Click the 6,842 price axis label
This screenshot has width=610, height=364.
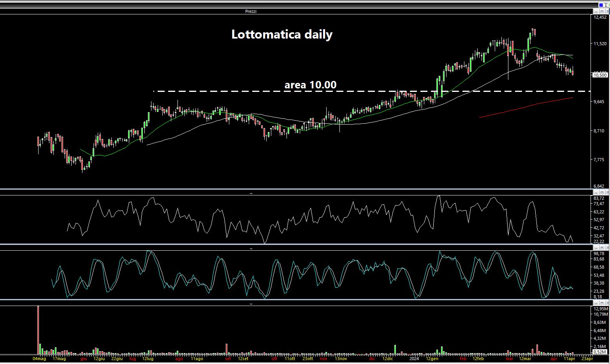599,186
